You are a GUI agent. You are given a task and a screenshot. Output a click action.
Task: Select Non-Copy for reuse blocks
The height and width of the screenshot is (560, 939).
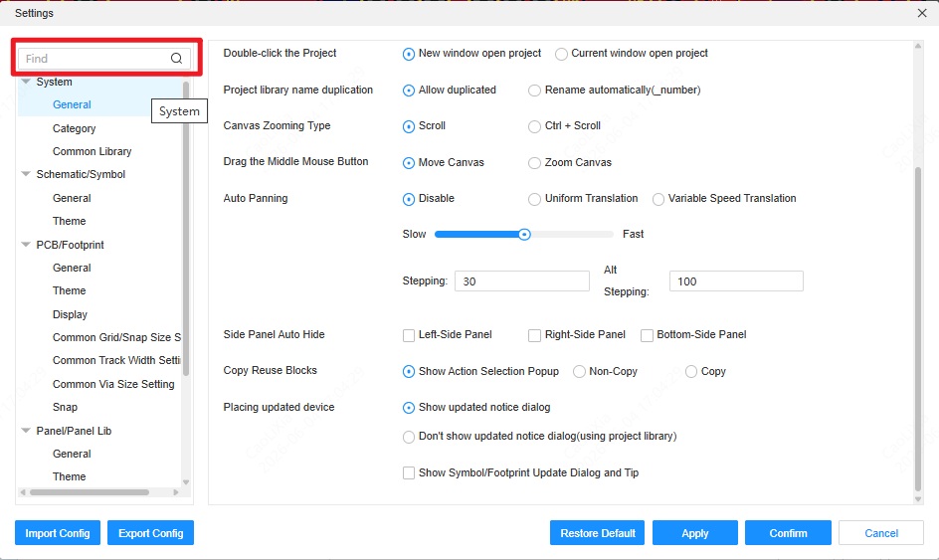tap(579, 371)
